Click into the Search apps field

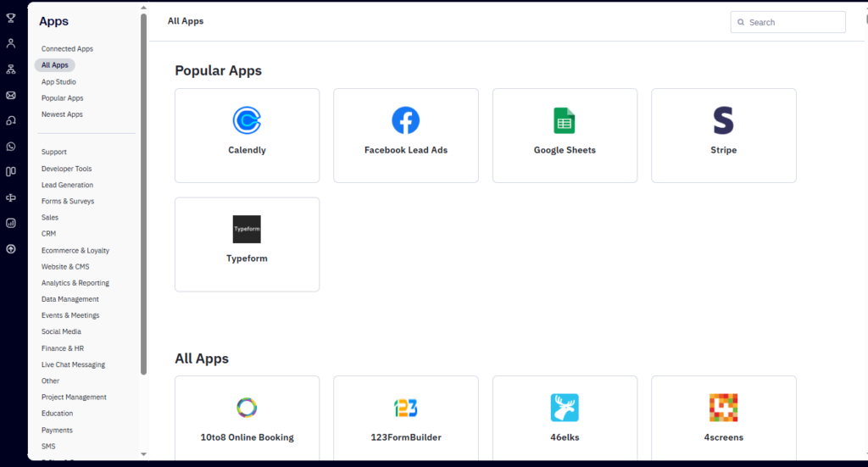click(x=787, y=22)
